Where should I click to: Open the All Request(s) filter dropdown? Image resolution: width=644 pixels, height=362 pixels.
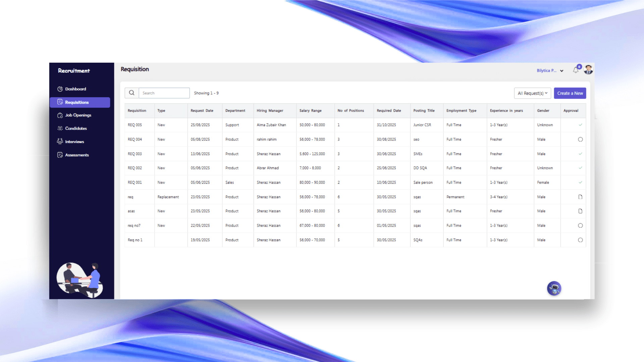[x=532, y=93]
